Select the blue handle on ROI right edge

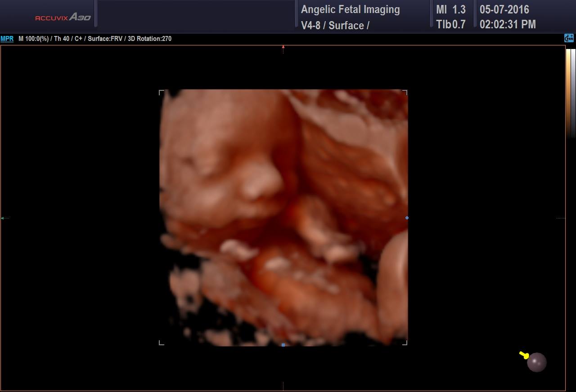(x=407, y=218)
